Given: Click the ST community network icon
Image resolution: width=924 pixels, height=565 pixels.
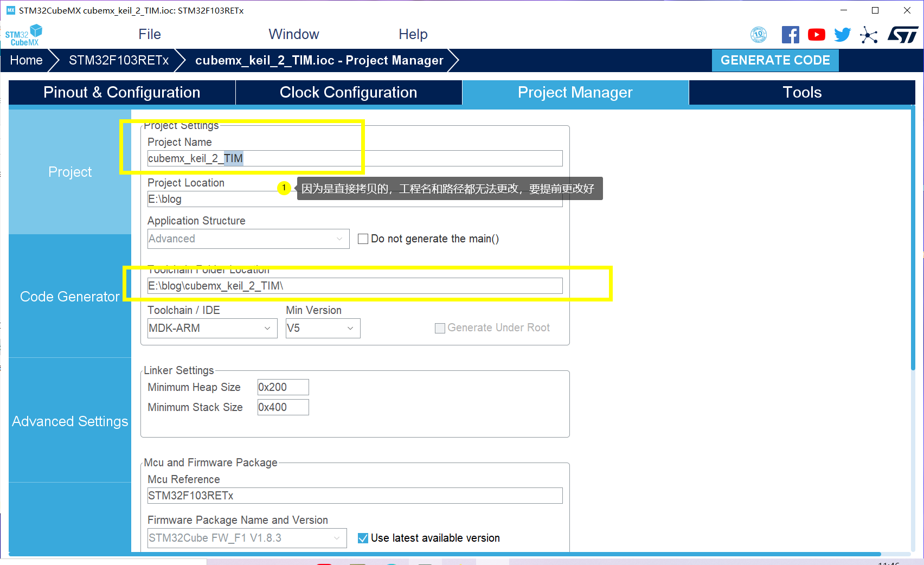Looking at the screenshot, I should point(869,35).
